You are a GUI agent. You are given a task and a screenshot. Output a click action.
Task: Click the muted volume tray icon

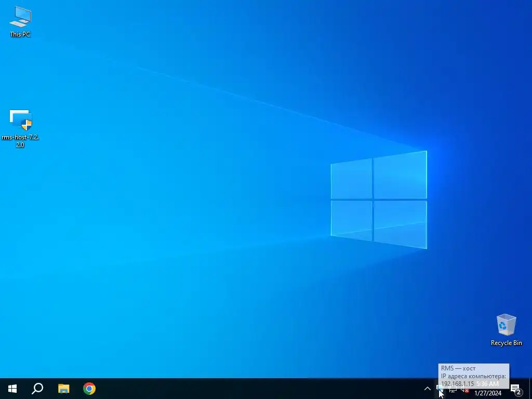pyautogui.click(x=464, y=389)
